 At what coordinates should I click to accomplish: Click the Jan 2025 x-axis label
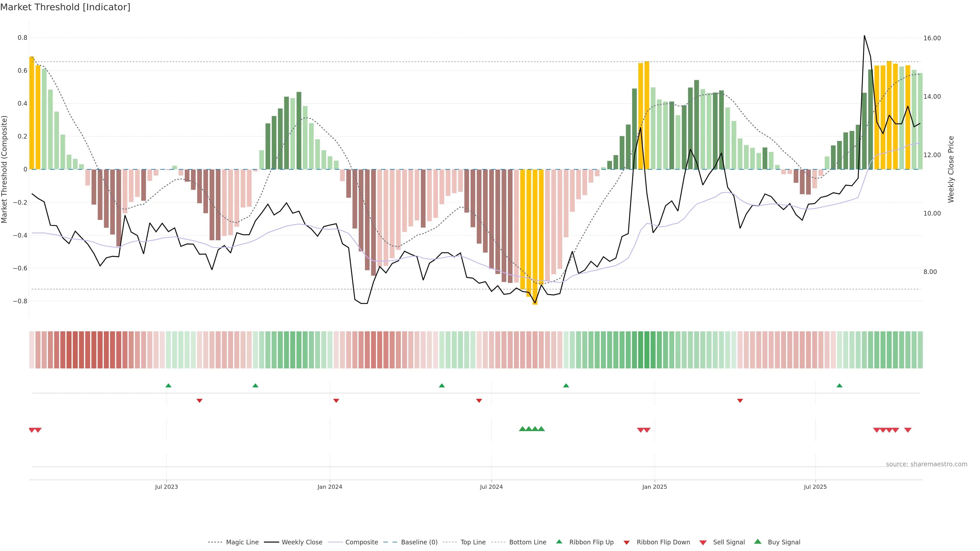[x=654, y=487]
